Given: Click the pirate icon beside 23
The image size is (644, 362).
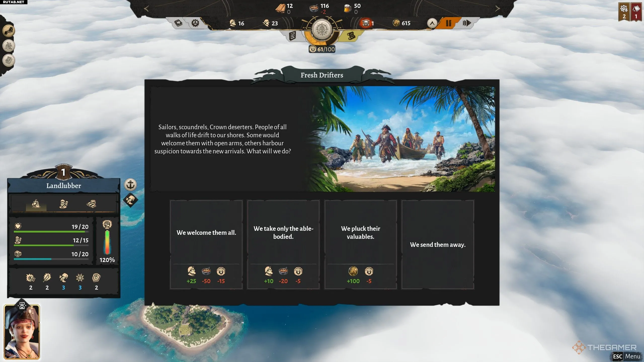Looking at the screenshot, I should tap(266, 23).
